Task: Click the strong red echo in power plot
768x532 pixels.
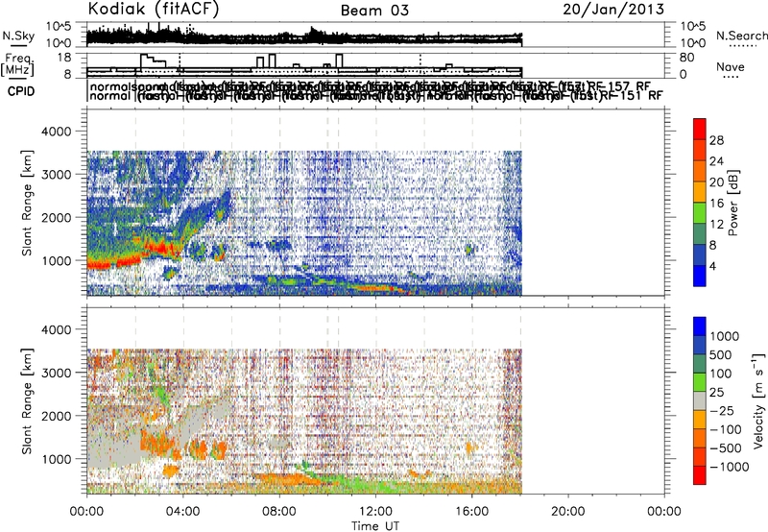Action: point(159,248)
